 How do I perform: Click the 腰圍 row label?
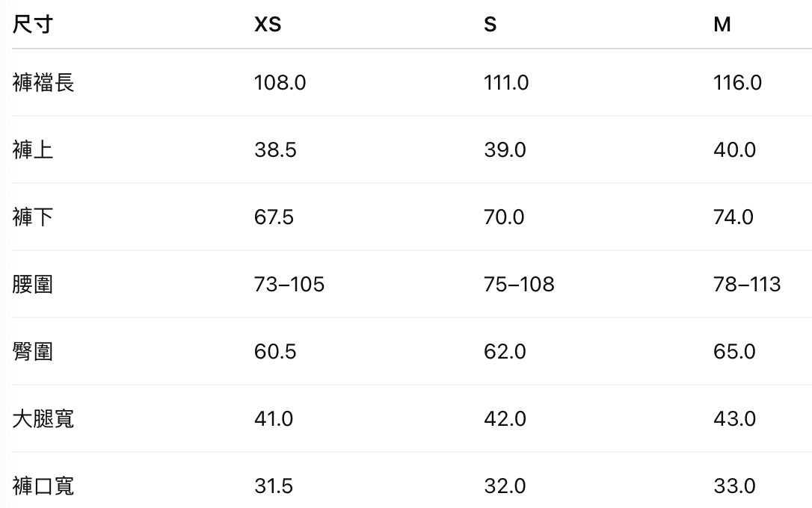[33, 285]
